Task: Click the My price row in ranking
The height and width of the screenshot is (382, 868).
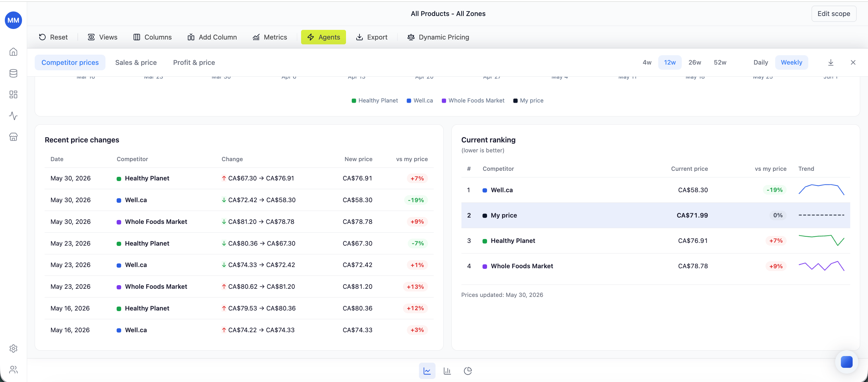Action: click(x=656, y=215)
